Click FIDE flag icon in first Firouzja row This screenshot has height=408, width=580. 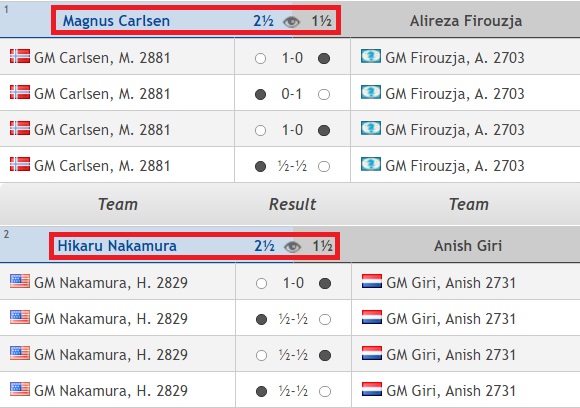(371, 57)
